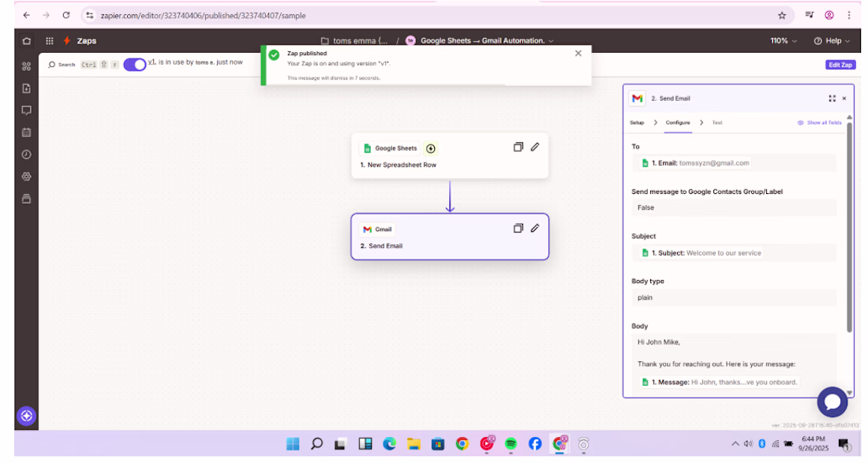This screenshot has height=463, width=868.
Task: Edit the New Spreadsheet Row step
Action: (x=535, y=147)
